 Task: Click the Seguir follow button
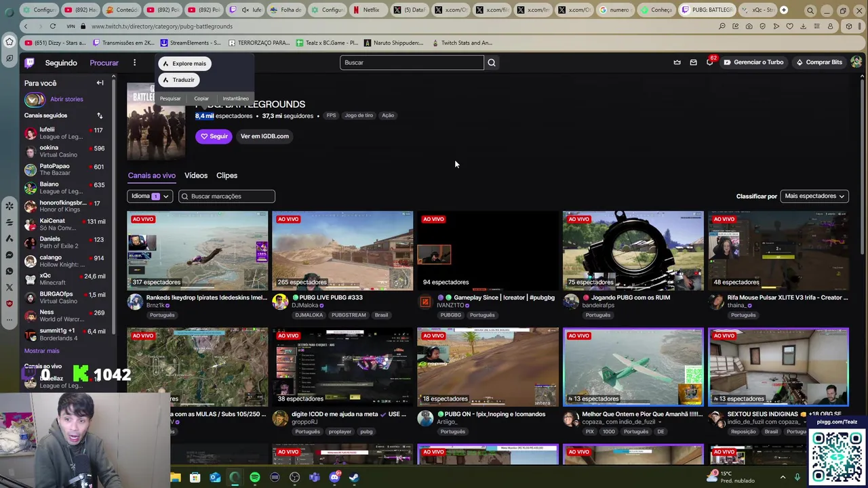pos(214,136)
